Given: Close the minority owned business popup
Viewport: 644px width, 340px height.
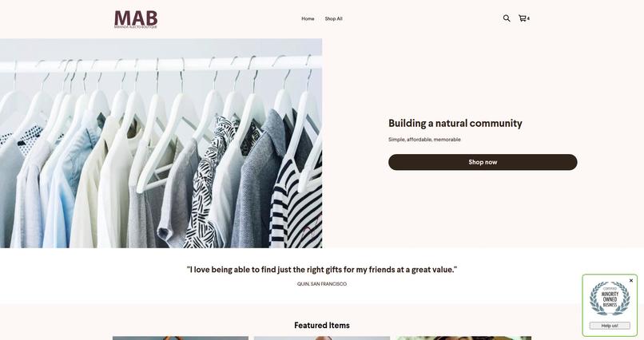Looking at the screenshot, I should 631,280.
